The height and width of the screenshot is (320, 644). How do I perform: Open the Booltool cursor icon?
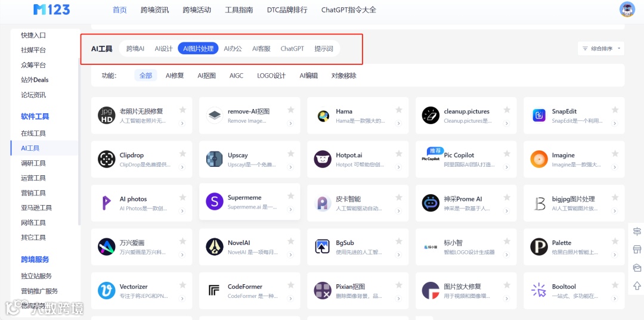coord(539,290)
